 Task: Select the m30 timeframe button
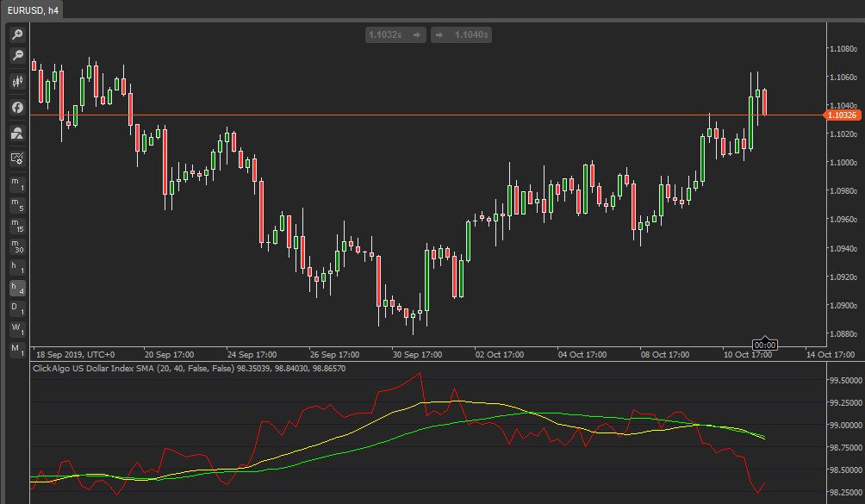(16, 246)
